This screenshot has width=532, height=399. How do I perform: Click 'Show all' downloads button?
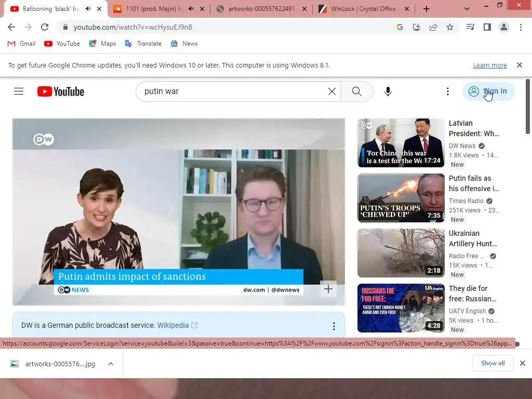coord(493,363)
